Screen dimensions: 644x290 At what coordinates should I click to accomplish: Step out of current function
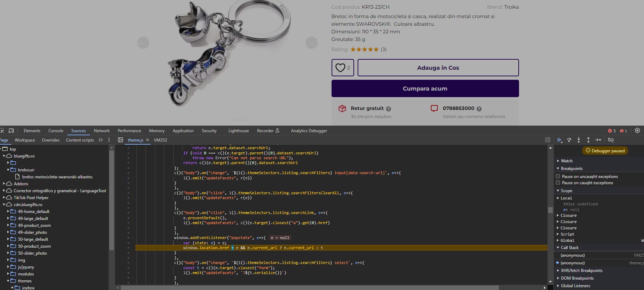(x=588, y=140)
